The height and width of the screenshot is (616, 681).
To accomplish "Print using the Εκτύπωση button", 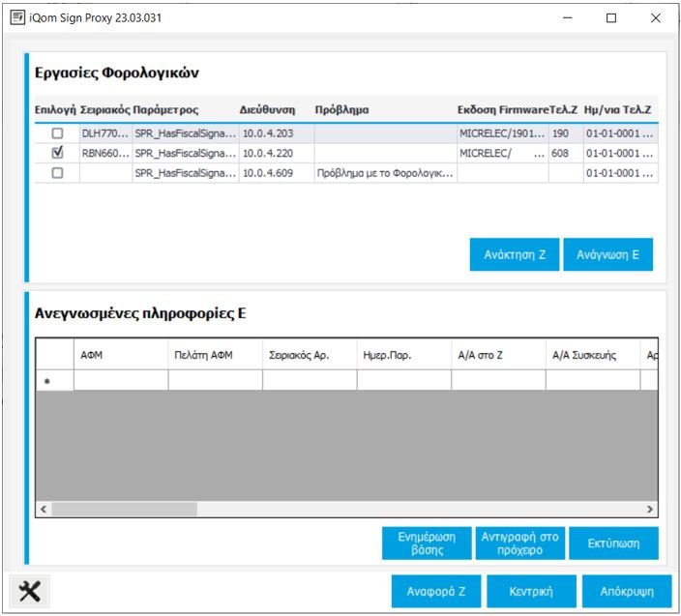I will 613,543.
